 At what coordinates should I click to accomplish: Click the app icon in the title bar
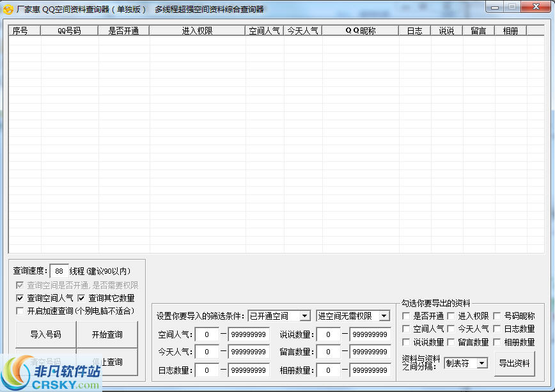tap(8, 10)
